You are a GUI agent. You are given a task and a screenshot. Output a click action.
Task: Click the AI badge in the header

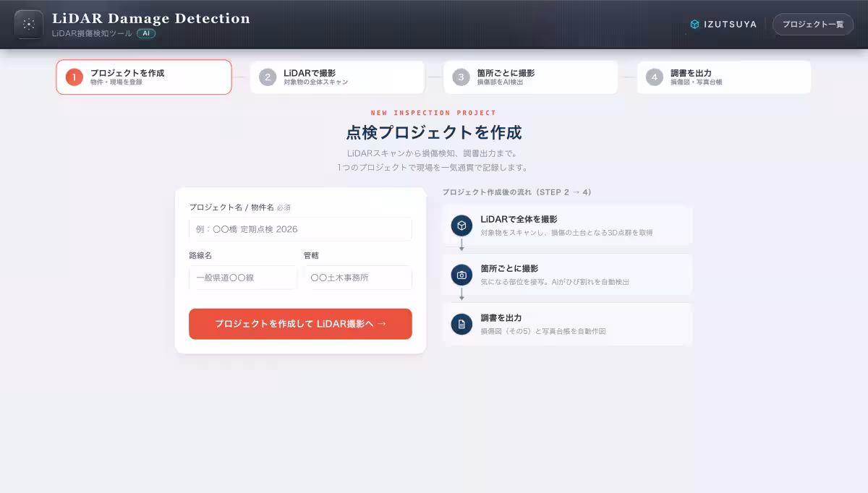pos(146,33)
